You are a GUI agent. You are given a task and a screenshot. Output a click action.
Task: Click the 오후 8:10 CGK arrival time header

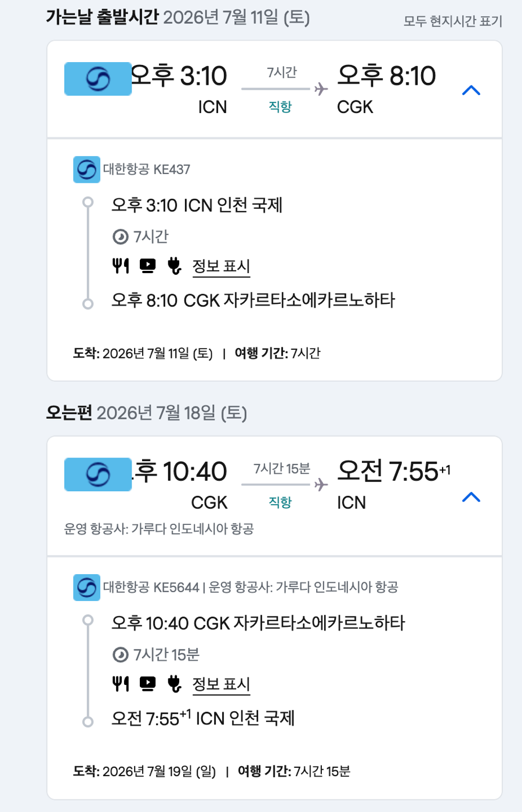pos(386,77)
